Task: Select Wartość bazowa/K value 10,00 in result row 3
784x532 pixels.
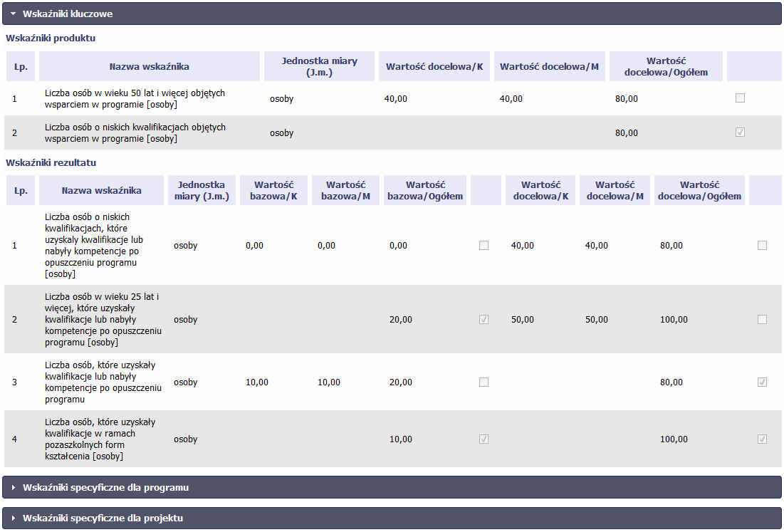Action: [257, 382]
